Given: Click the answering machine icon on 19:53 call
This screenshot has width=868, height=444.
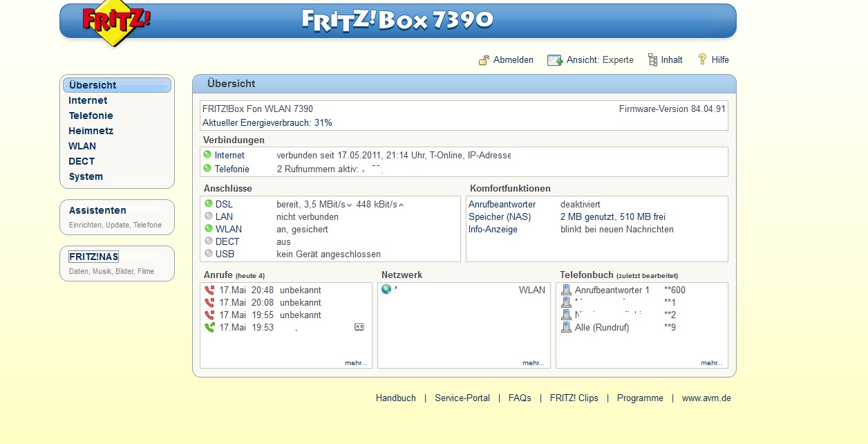Looking at the screenshot, I should [x=359, y=327].
